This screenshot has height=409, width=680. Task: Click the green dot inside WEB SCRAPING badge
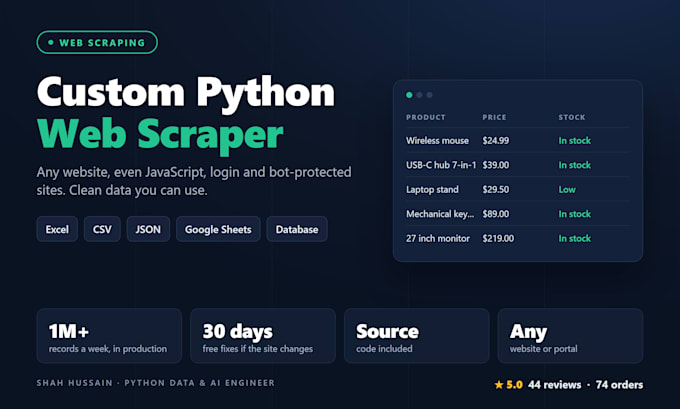(x=51, y=43)
